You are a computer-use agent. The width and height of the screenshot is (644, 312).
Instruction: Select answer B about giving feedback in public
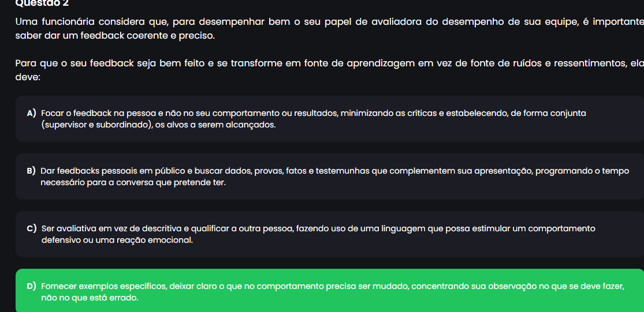coord(329,176)
